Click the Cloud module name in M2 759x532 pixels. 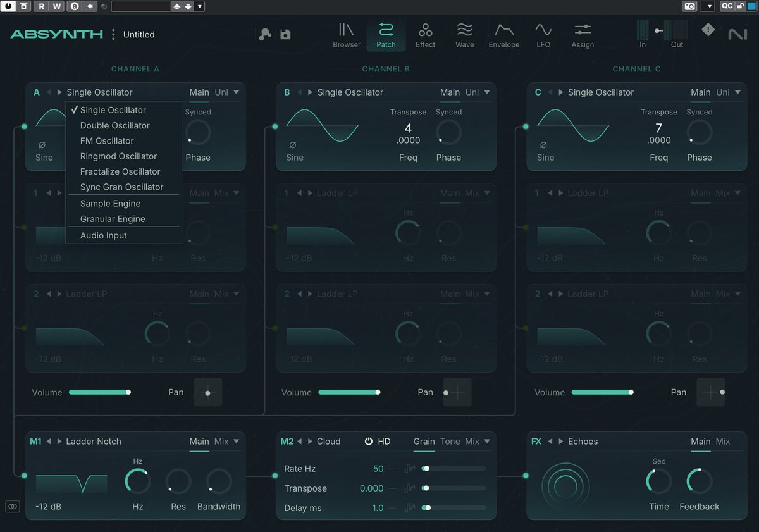tap(329, 442)
